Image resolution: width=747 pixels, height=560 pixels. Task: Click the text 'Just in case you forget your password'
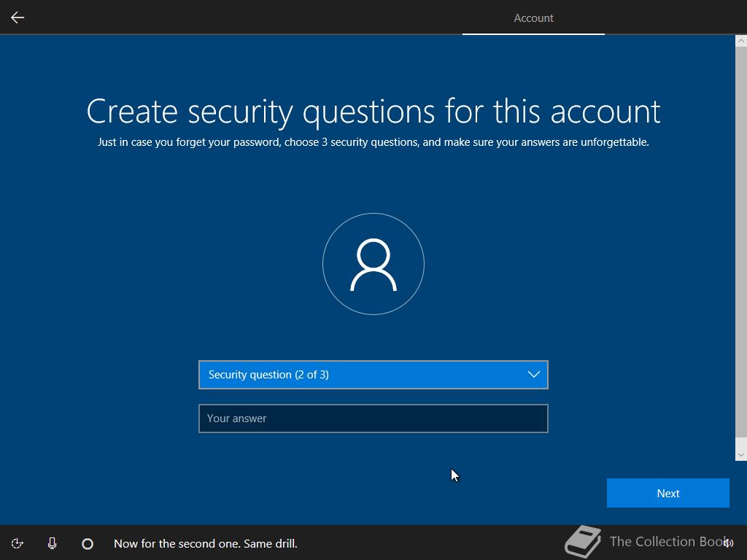[x=189, y=142]
